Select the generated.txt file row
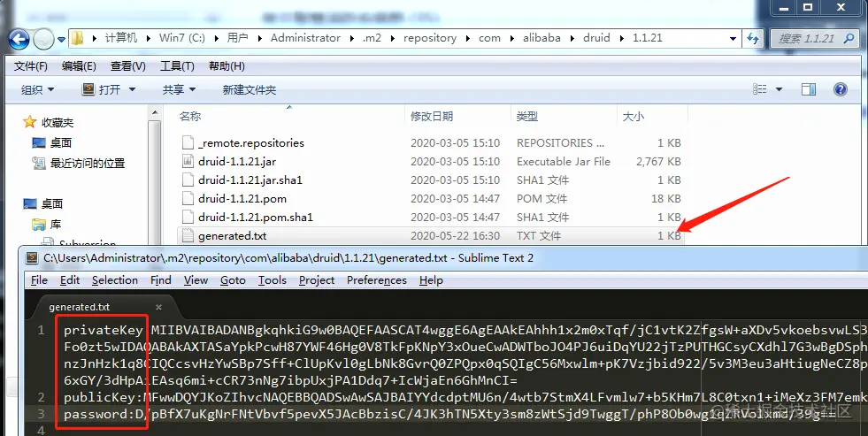This screenshot has width=868, height=436. [x=432, y=236]
